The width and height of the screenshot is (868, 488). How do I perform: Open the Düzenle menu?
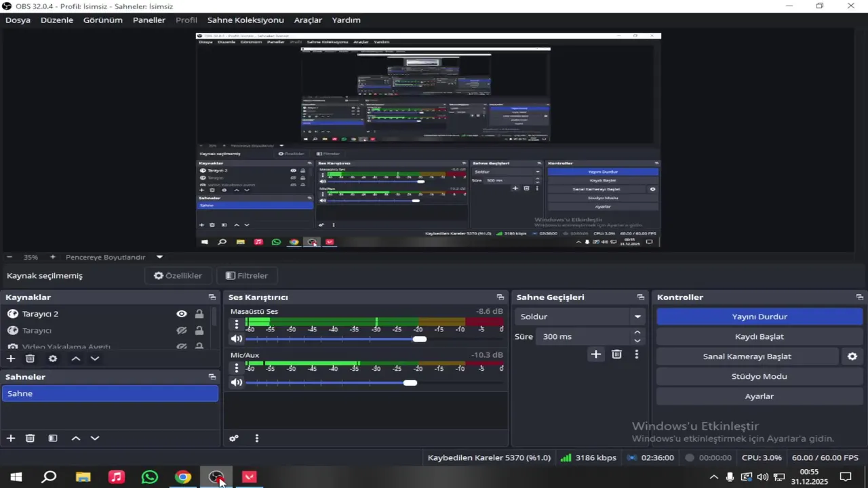(x=57, y=20)
